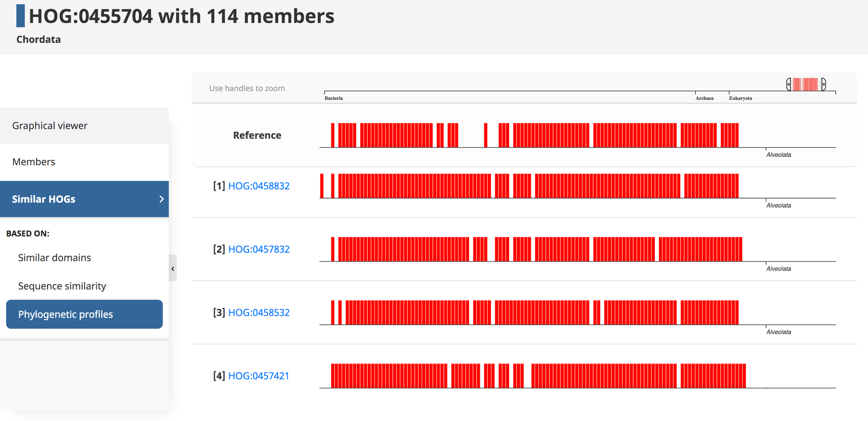The width and height of the screenshot is (868, 421).
Task: Select the Similar HOGs menu item
Action: (x=44, y=199)
